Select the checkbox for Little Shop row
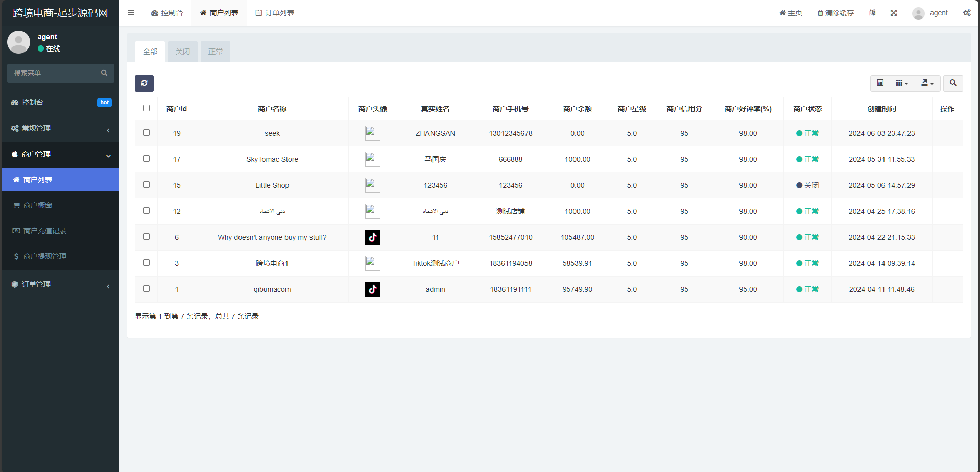 147,185
